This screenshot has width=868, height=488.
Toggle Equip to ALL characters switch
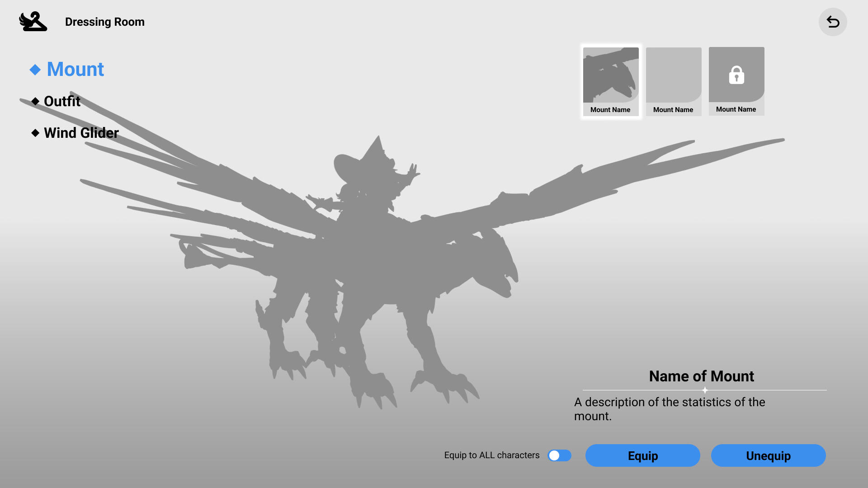[559, 455]
